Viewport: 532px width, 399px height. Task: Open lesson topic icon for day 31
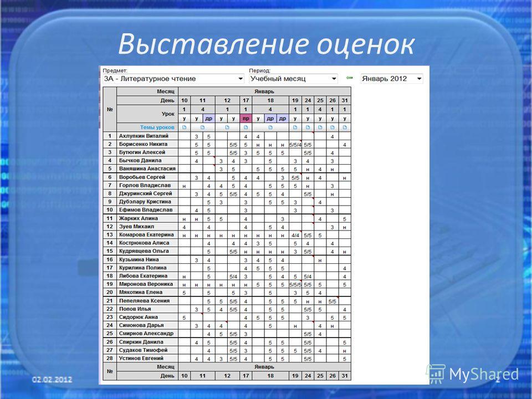(x=345, y=127)
